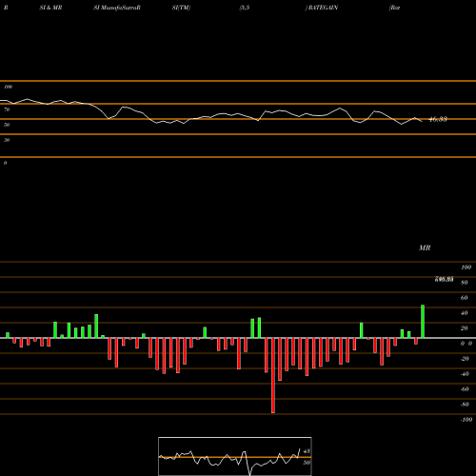The width and height of the screenshot is (476, 476).
Task: Click the "80" label on MR right axis
Action: [x=465, y=283]
